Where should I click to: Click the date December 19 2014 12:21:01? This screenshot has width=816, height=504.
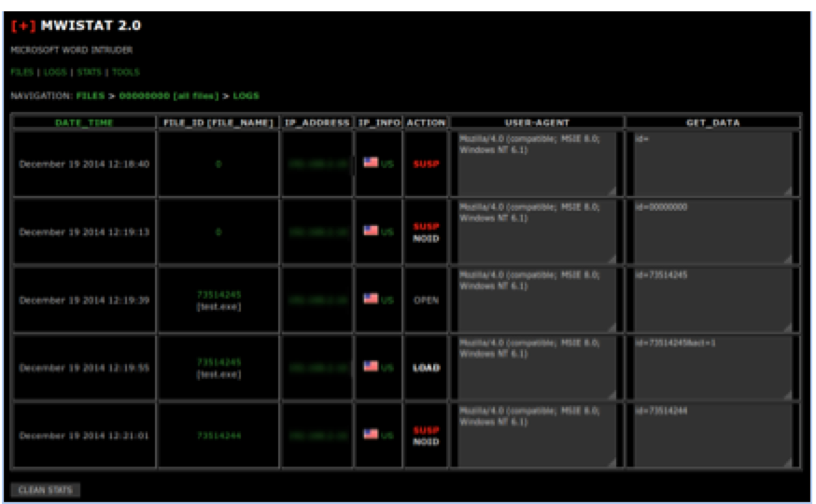(x=84, y=435)
